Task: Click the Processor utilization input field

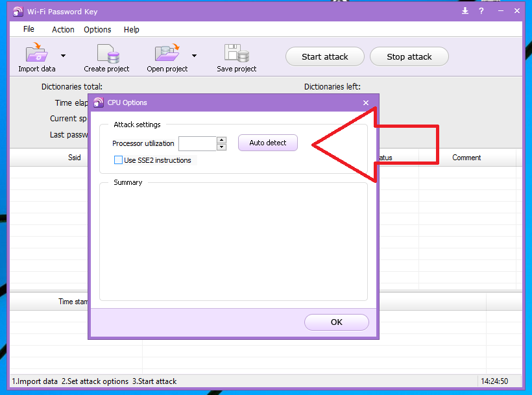Action: (x=197, y=143)
